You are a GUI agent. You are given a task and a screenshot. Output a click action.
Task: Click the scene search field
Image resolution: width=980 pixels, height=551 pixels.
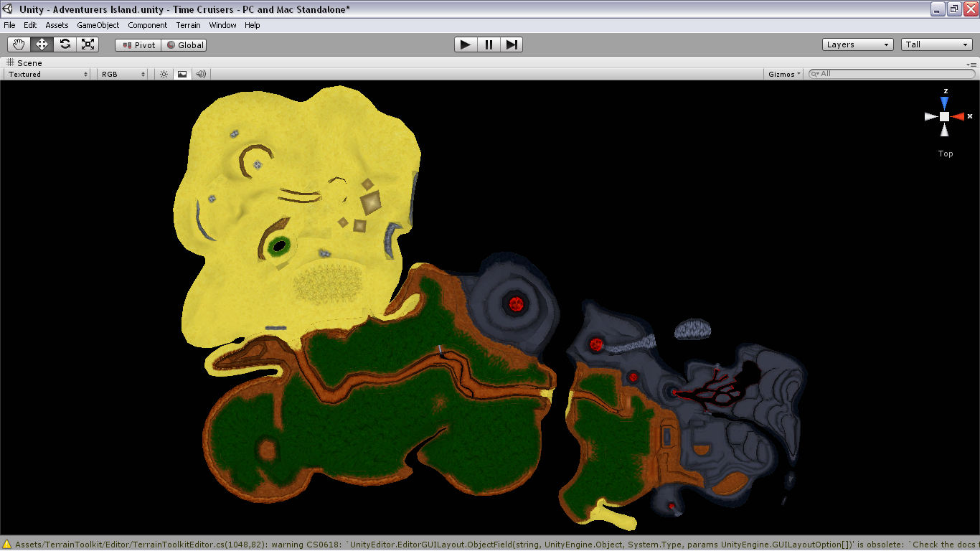892,74
